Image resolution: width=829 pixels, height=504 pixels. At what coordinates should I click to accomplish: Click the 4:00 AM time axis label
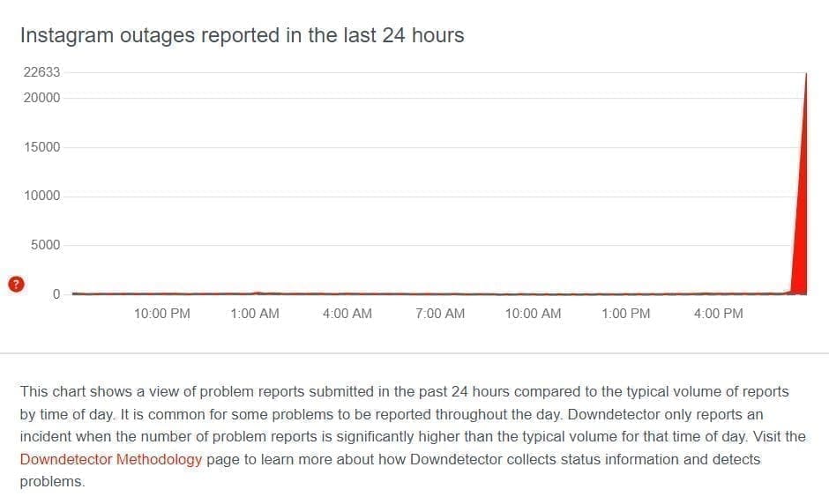click(x=347, y=314)
